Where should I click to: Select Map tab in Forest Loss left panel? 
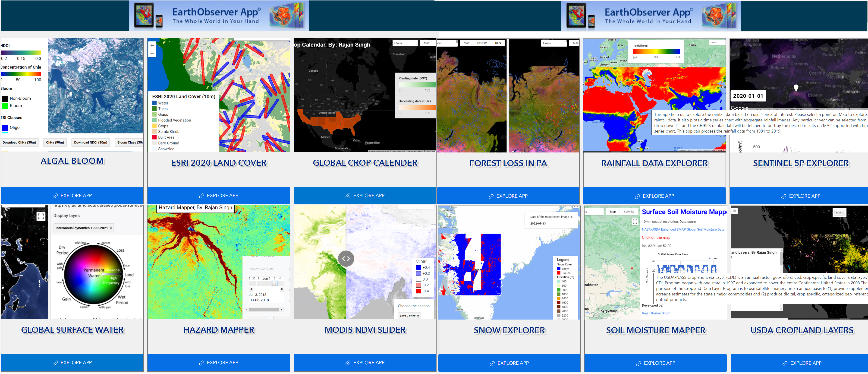(x=466, y=43)
